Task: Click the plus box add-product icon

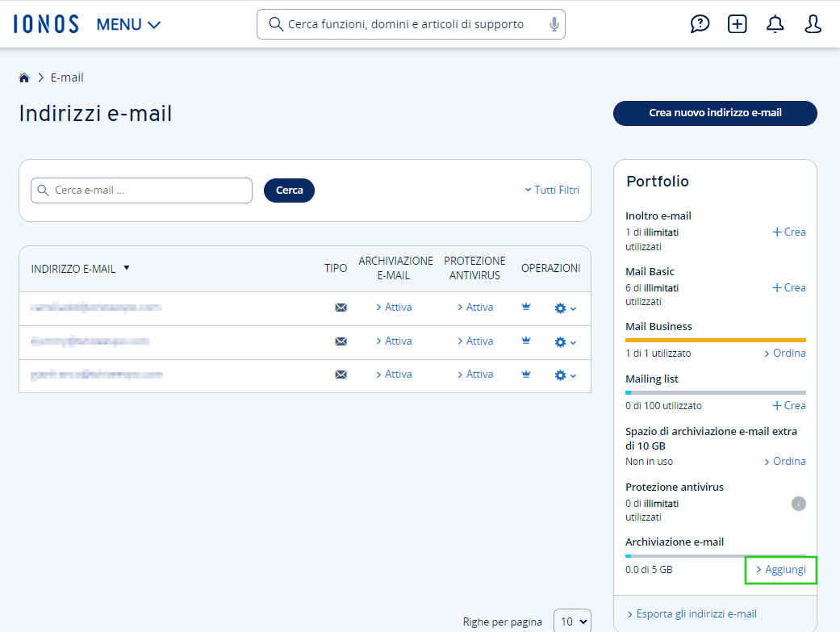Action: click(738, 24)
